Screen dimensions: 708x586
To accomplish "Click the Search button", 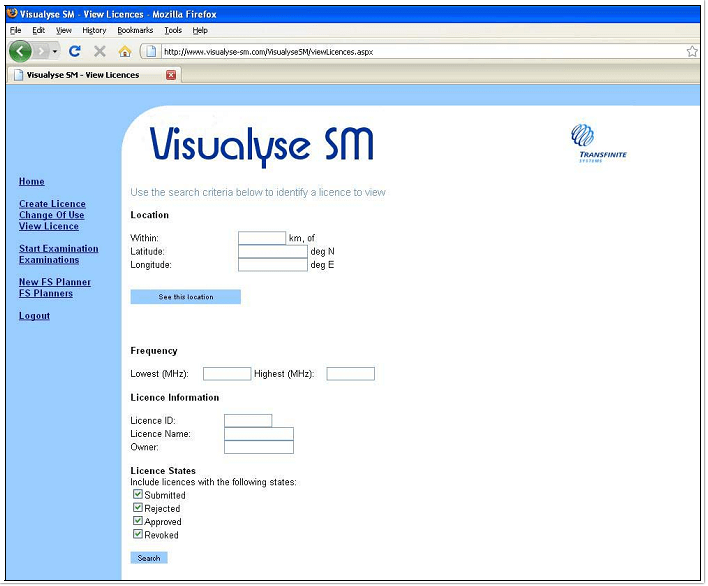I will (x=149, y=559).
